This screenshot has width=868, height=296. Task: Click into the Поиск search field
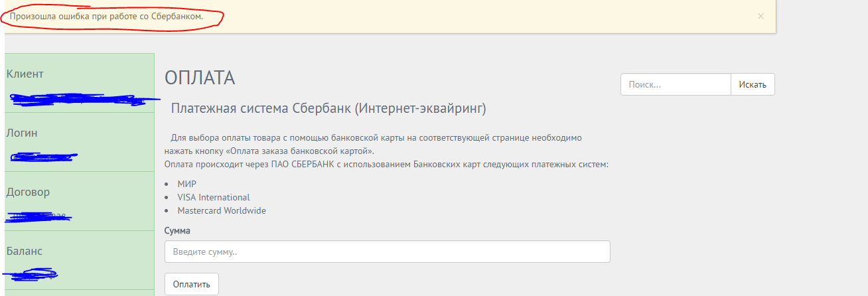click(676, 84)
